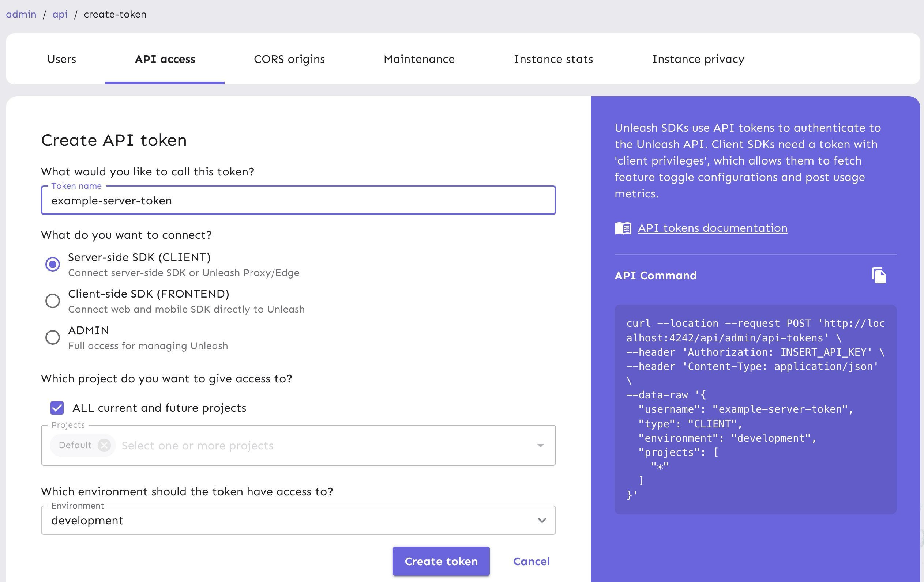Open the CORS origins tab
924x582 pixels.
[289, 59]
